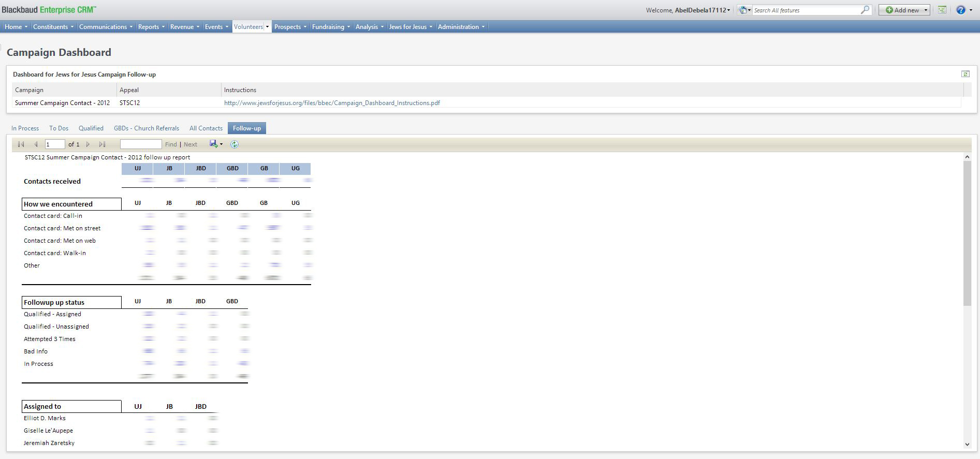980x459 pixels.
Task: Click the report Find text field
Action: (x=141, y=144)
